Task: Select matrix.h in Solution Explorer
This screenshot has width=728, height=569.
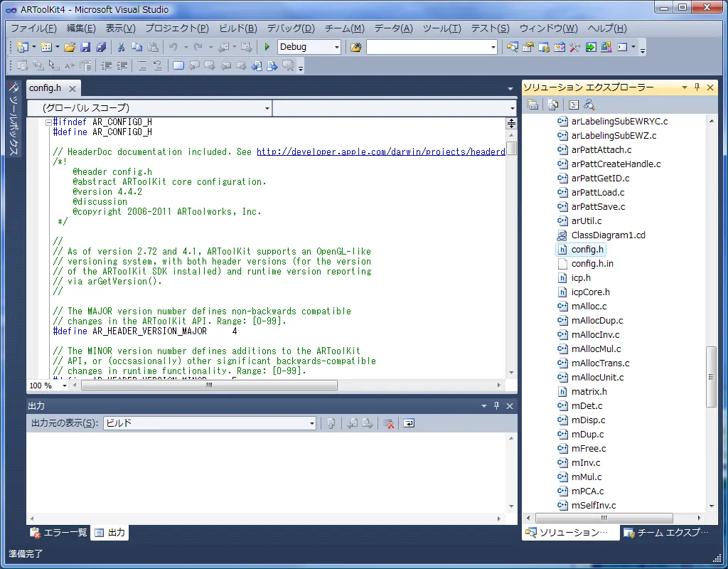Action: point(589,392)
